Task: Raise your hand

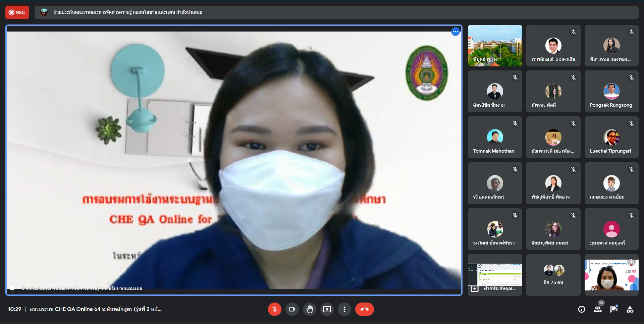Action: (309, 309)
